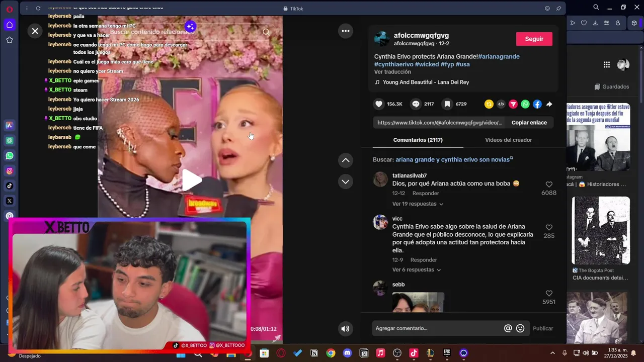Click Ver traducción link
The width and height of the screenshot is (644, 362).
point(392,72)
